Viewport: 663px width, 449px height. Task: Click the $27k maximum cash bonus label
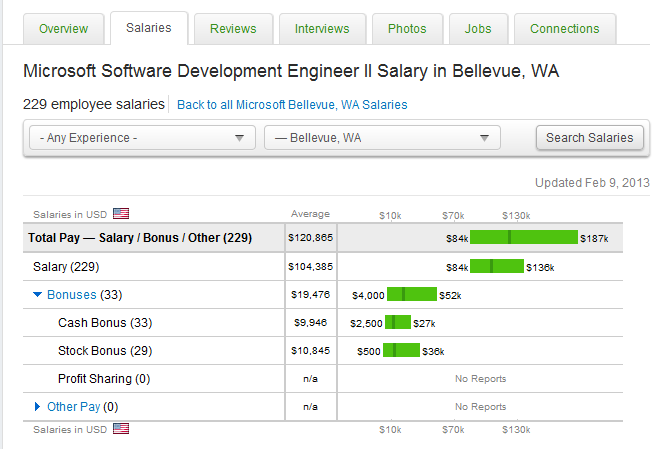click(x=424, y=324)
